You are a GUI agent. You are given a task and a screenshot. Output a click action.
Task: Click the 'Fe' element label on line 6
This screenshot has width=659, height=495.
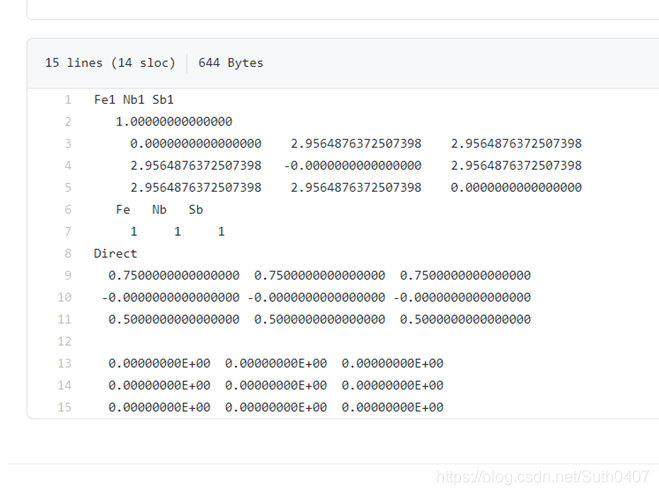[123, 210]
